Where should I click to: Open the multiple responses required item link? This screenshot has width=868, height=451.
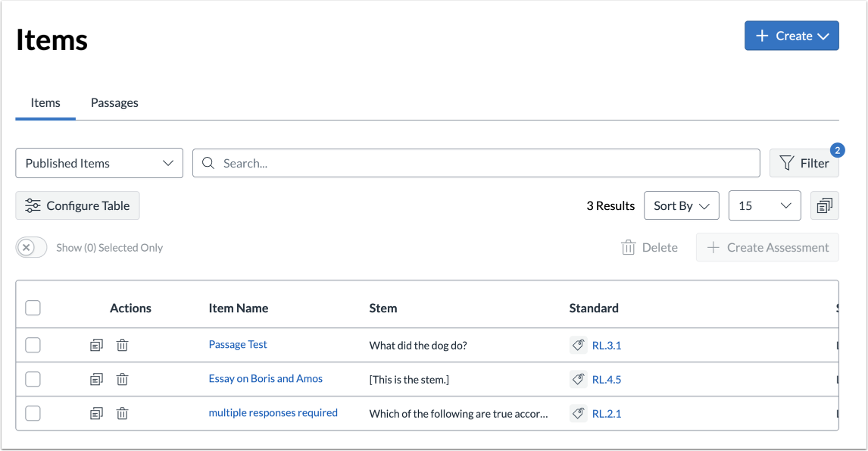(273, 413)
